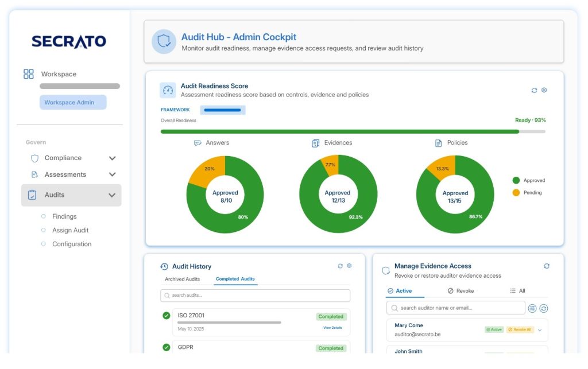The image size is (588, 369).
Task: Click the reload icon beside auditor search
Action: pos(544,308)
